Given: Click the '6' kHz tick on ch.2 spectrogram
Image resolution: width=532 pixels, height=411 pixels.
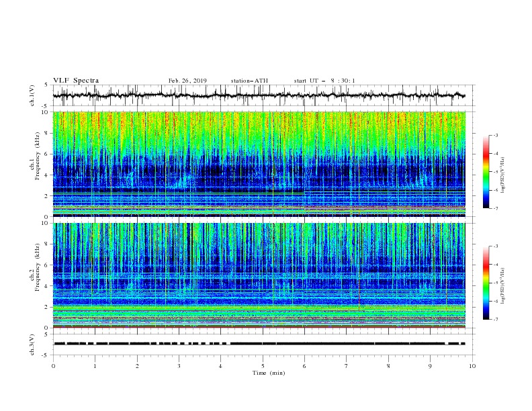Looking at the screenshot, I should (x=48, y=265).
